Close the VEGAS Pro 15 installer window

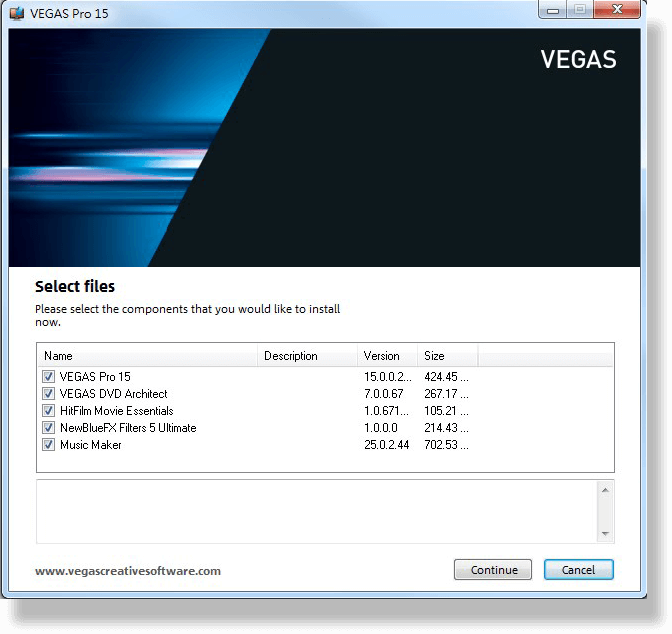point(617,9)
